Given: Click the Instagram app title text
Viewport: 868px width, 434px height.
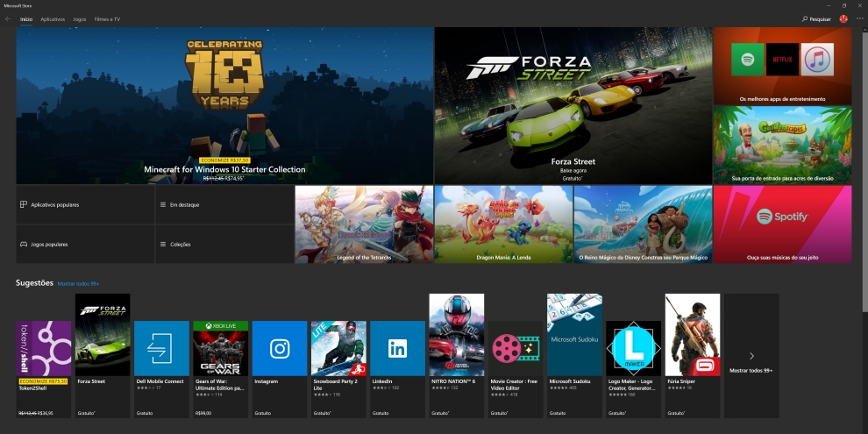Looking at the screenshot, I should 265,381.
